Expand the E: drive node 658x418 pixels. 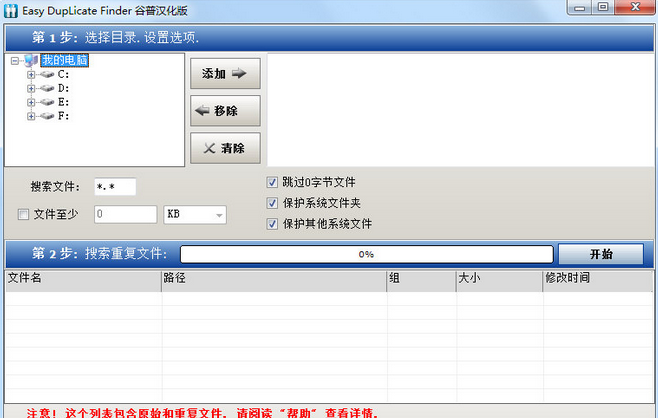[x=31, y=102]
